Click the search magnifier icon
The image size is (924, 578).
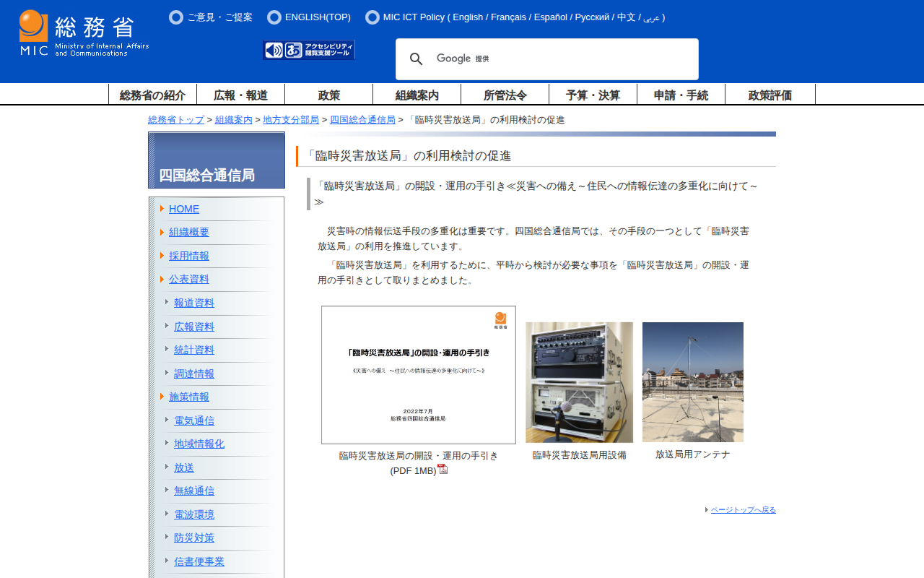pyautogui.click(x=416, y=59)
